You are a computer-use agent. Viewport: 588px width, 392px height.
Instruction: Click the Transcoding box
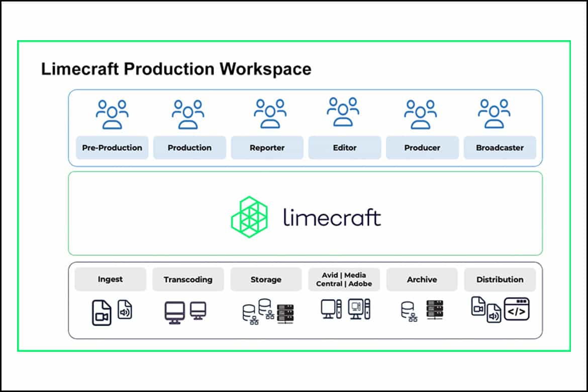188,279
